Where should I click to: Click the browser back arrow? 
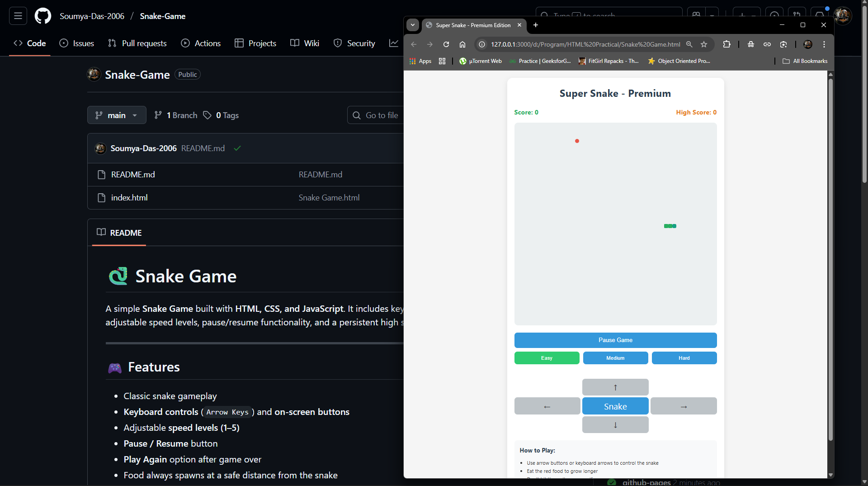(x=414, y=44)
